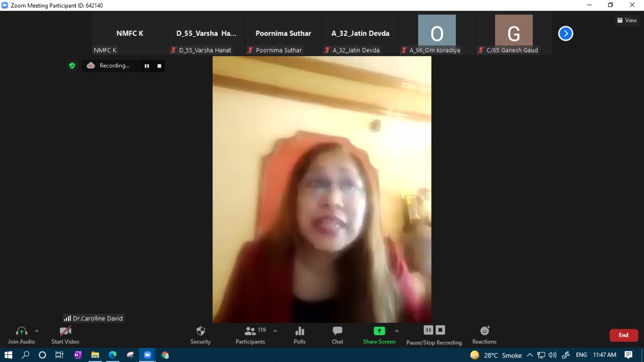Screen dimensions: 644x362
Task: Open the Polls panel
Action: click(x=299, y=335)
